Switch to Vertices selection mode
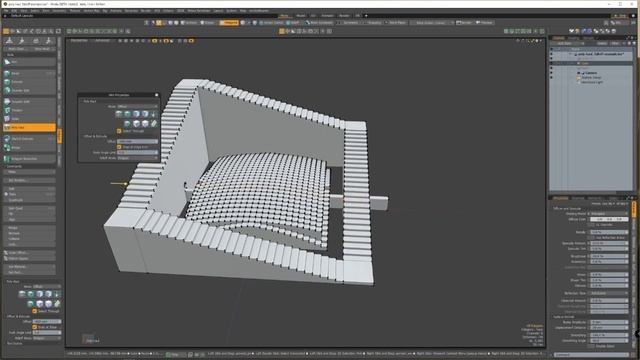This screenshot has width=640, height=360. click(x=189, y=23)
